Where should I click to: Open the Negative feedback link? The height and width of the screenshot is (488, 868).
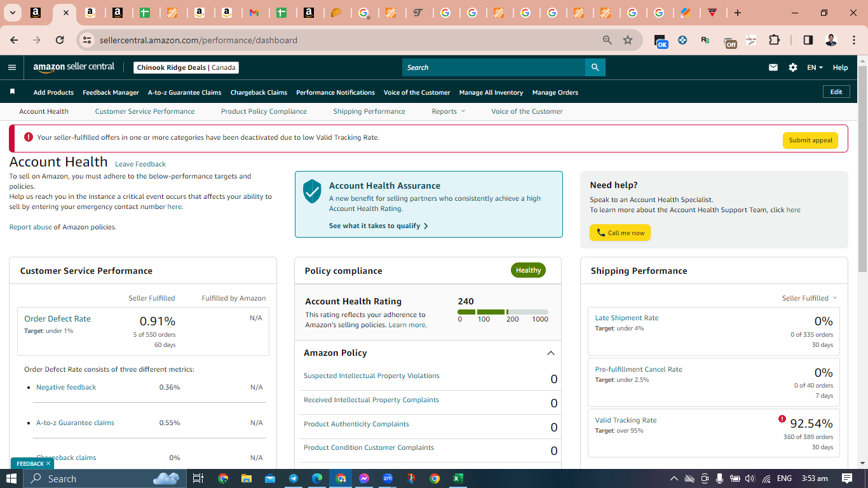(x=66, y=387)
